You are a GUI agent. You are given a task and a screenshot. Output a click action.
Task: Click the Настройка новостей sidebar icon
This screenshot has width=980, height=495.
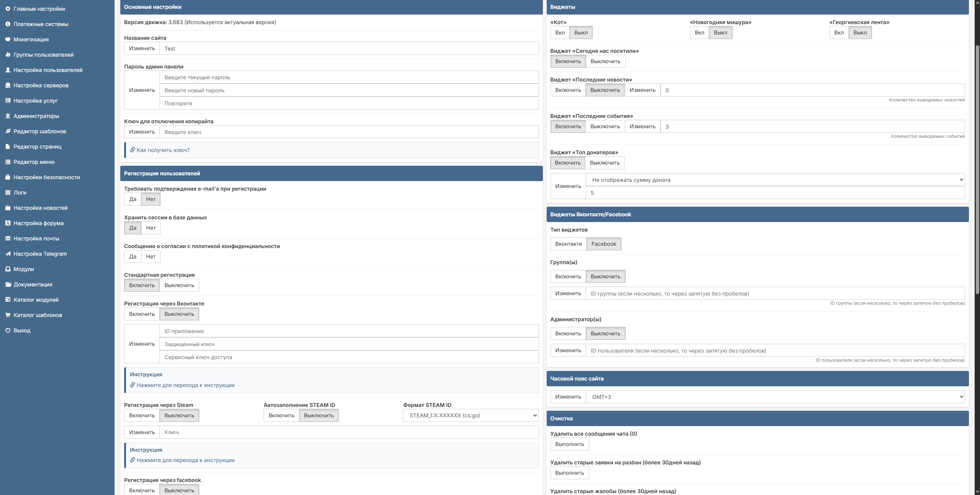pyautogui.click(x=8, y=208)
